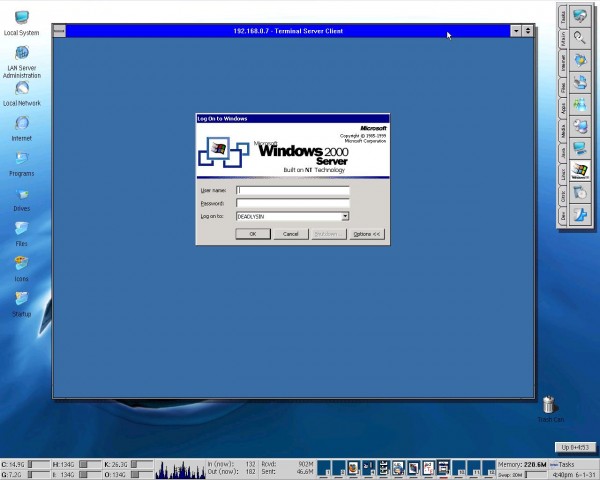The image size is (600, 480).
Task: Click the Terminal Server Client title bar
Action: (288, 31)
